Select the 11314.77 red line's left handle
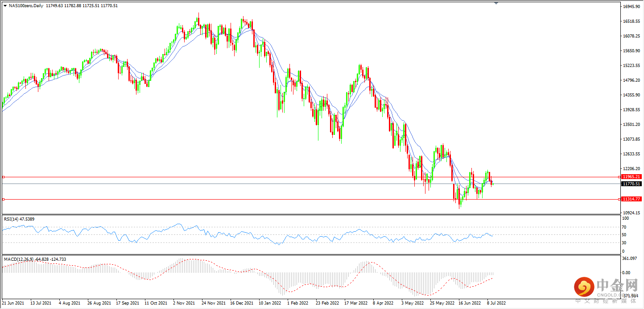 point(3,199)
